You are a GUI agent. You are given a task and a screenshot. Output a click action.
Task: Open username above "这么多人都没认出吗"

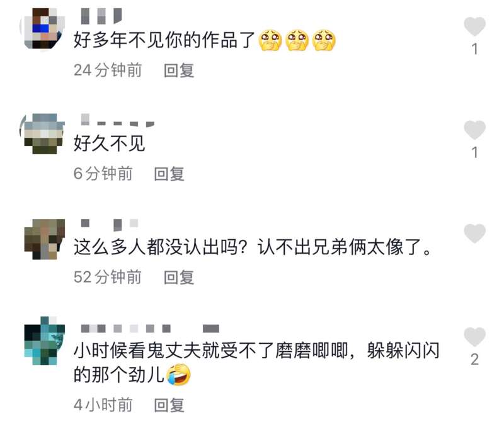[x=110, y=225]
